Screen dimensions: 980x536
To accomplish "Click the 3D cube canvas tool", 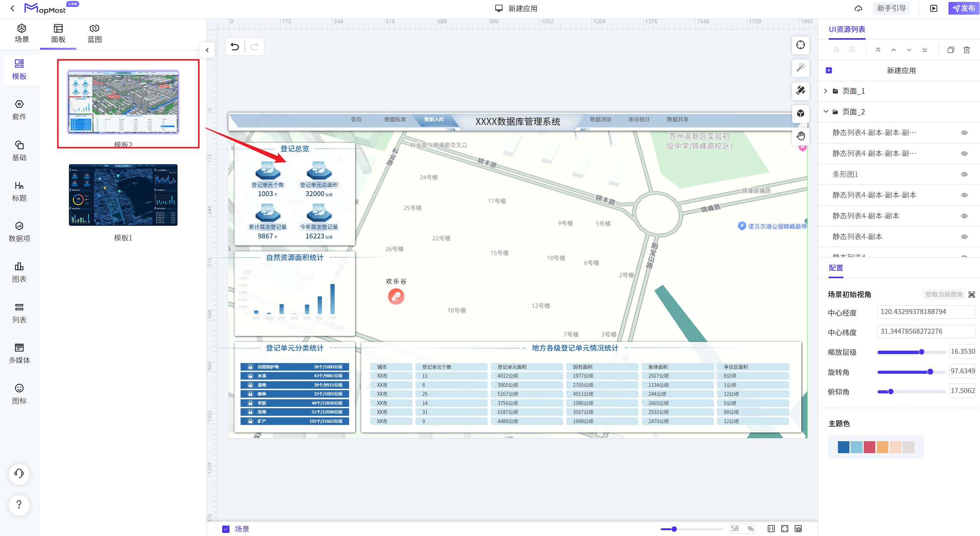I will (801, 113).
